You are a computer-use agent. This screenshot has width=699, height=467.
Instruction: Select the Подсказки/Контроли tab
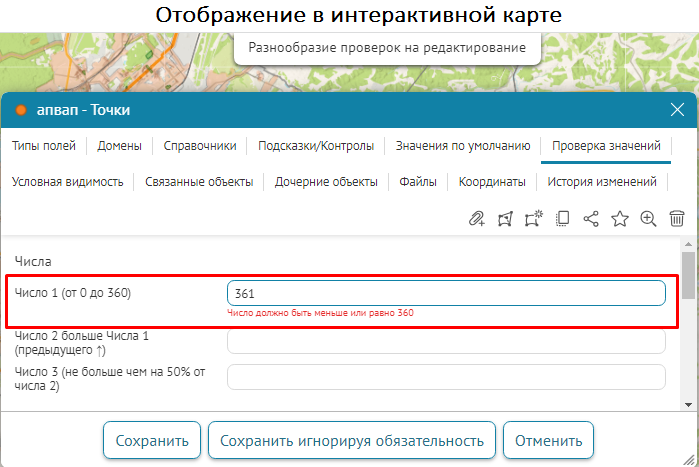(x=316, y=146)
